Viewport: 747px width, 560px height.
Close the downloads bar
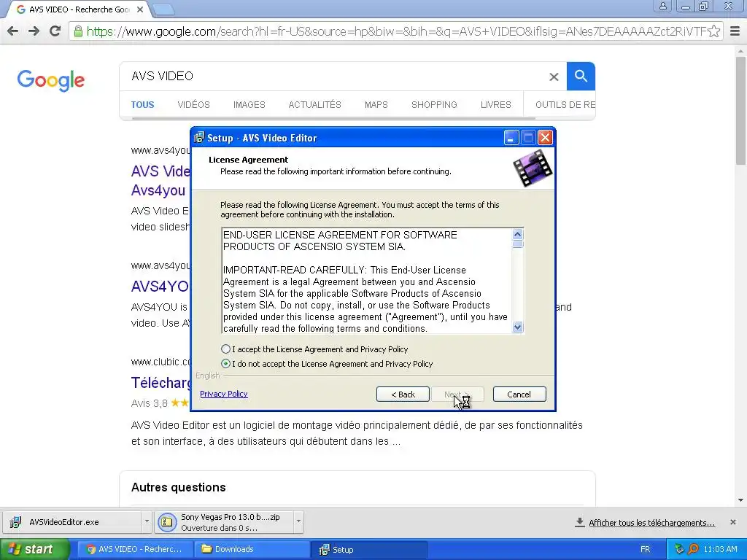[733, 522]
